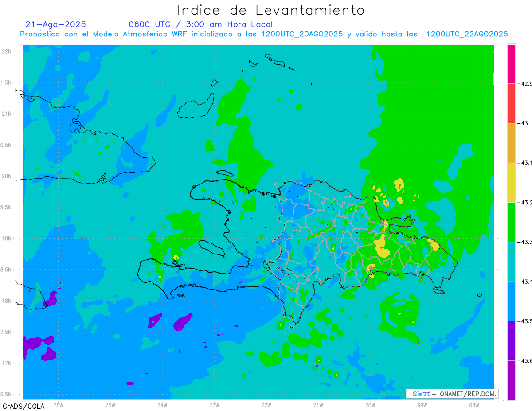
Task: Click the color bar value '-43.5'
Action: point(525,321)
